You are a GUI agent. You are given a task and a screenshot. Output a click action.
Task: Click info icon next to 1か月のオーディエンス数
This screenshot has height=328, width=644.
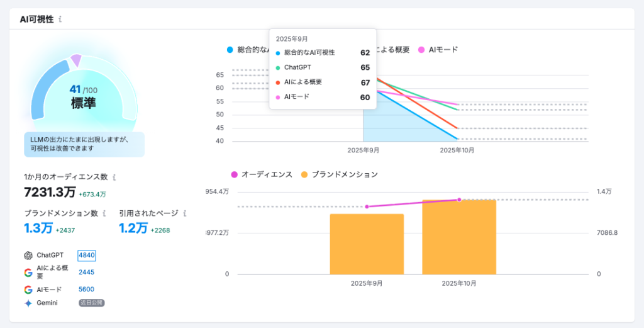[x=114, y=178]
